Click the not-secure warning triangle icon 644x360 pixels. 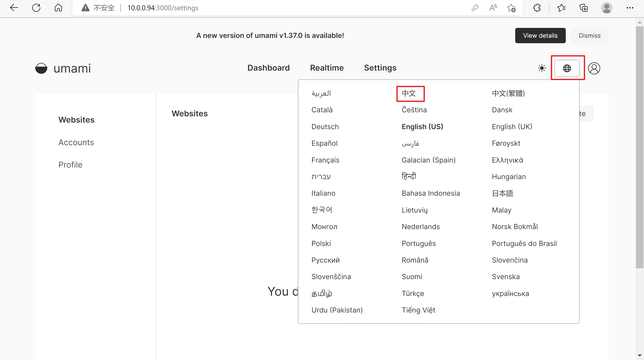click(86, 8)
